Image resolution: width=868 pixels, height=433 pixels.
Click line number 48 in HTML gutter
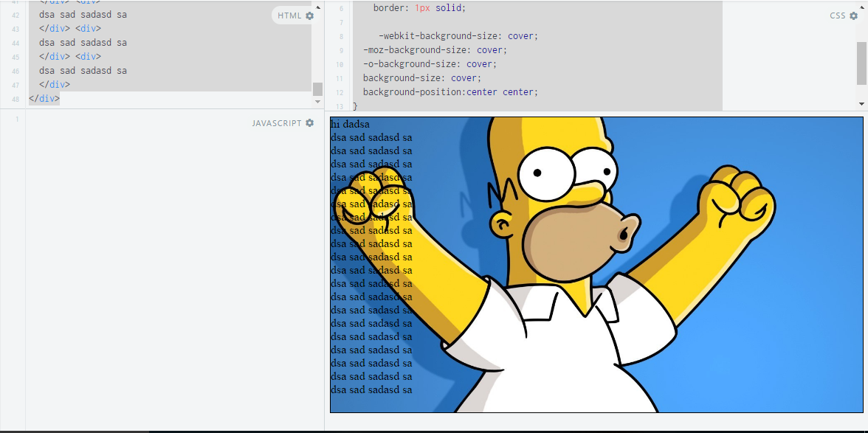15,100
